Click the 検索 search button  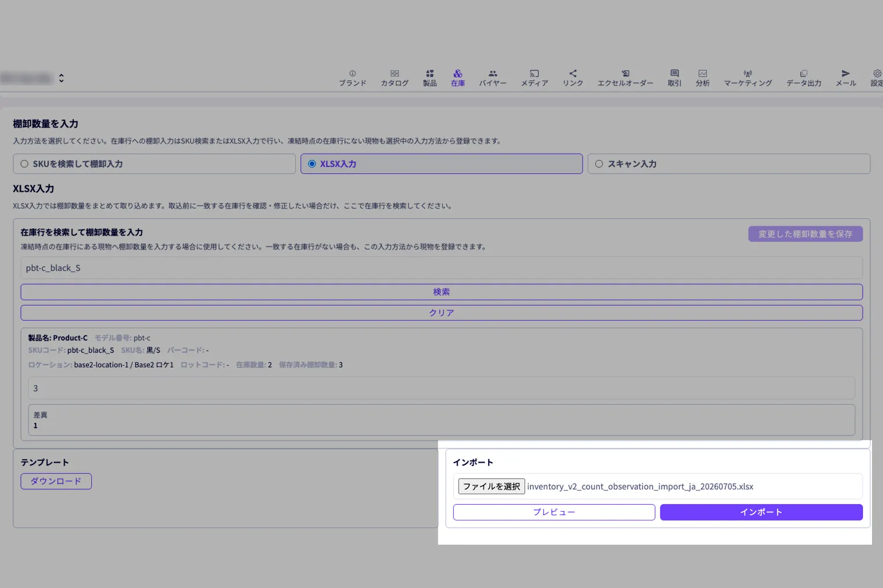(x=441, y=292)
